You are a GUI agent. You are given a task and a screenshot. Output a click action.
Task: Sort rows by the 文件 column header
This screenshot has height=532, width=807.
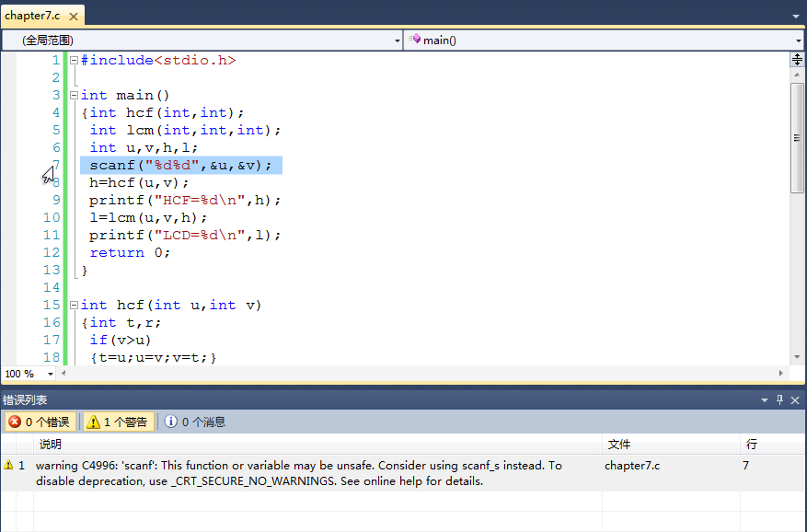click(x=620, y=444)
